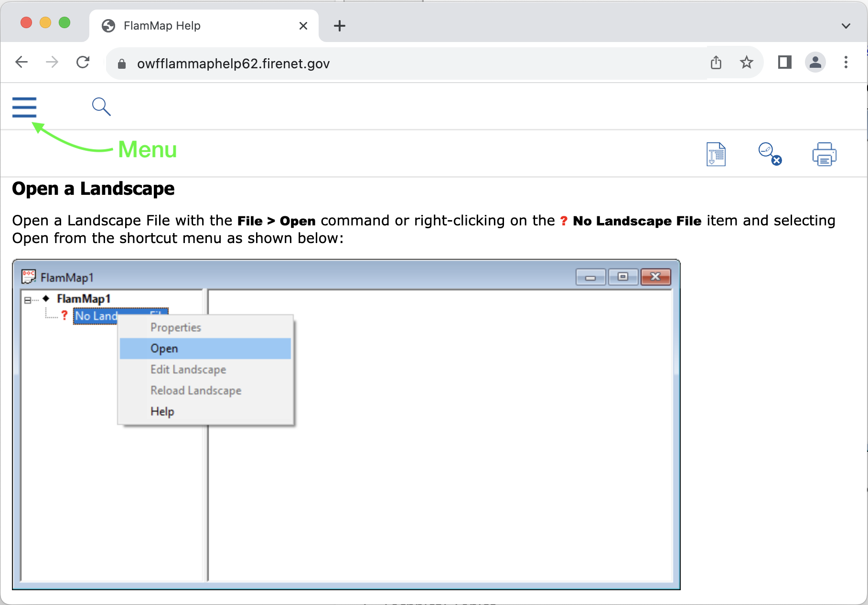Viewport: 868px width, 605px height.
Task: Click the macOS green fullscreen button
Action: coord(64,22)
